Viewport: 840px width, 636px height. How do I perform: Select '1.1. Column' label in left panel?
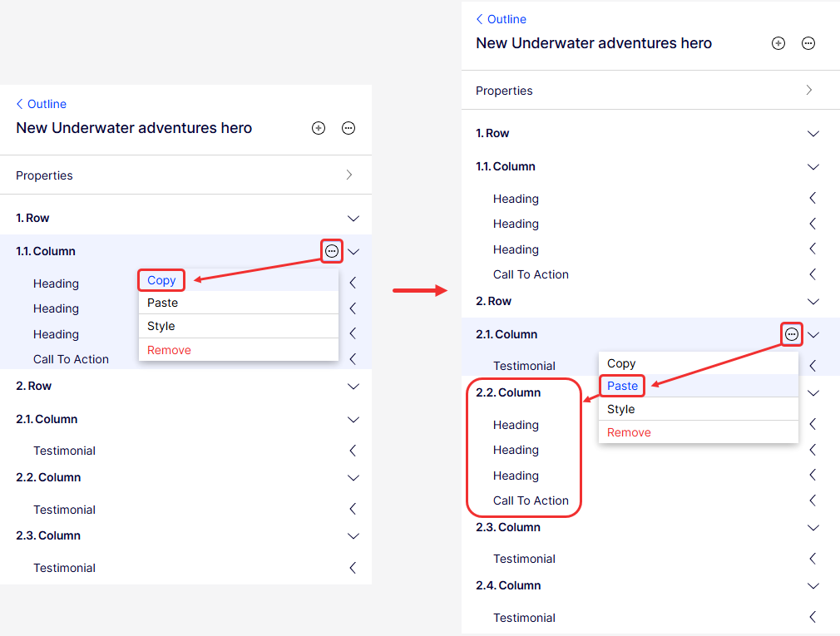click(x=46, y=251)
